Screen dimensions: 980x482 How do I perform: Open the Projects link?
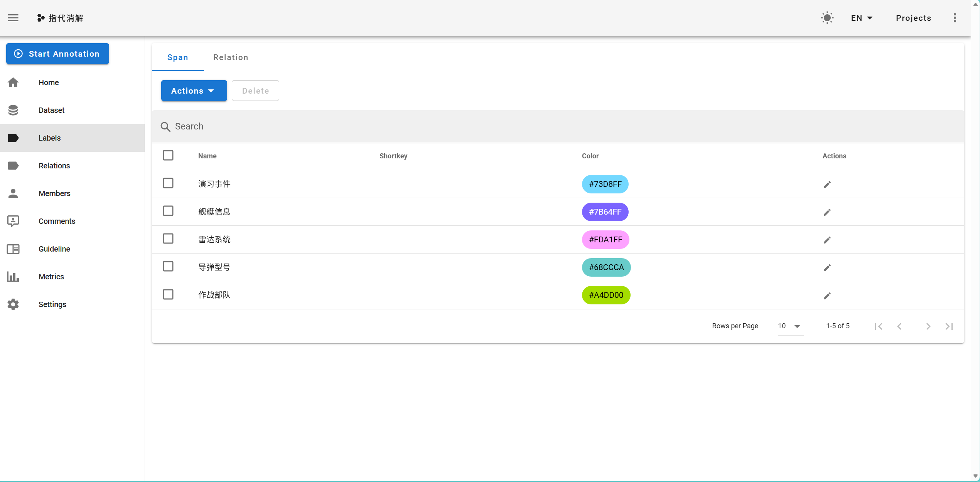(913, 18)
